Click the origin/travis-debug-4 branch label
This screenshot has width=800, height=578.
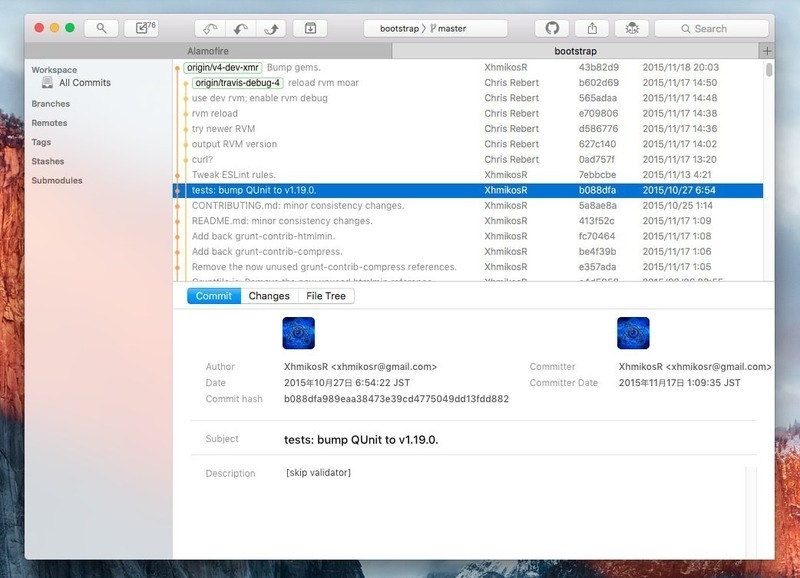coord(238,83)
